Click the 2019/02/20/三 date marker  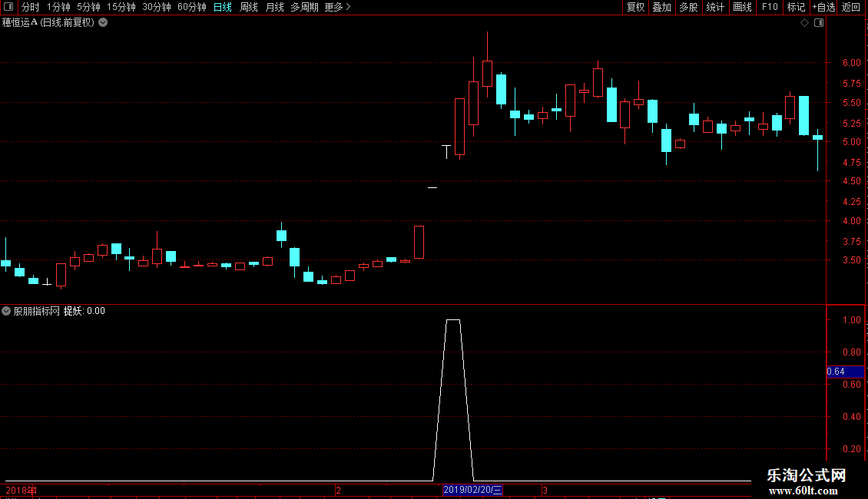[x=472, y=490]
